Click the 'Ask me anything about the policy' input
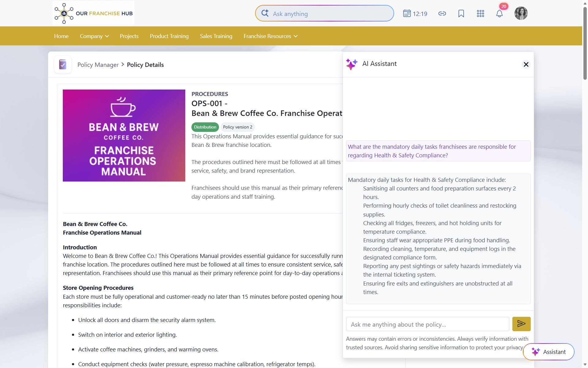 pos(428,324)
